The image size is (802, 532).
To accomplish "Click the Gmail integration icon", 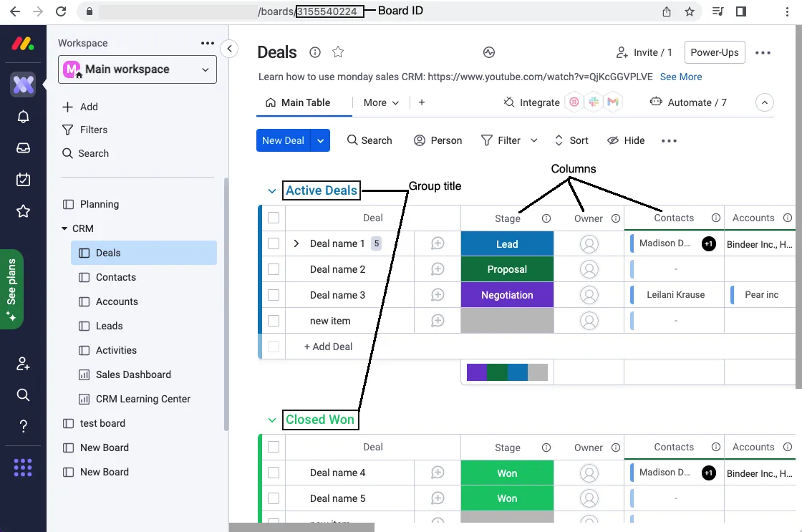I will (x=613, y=102).
